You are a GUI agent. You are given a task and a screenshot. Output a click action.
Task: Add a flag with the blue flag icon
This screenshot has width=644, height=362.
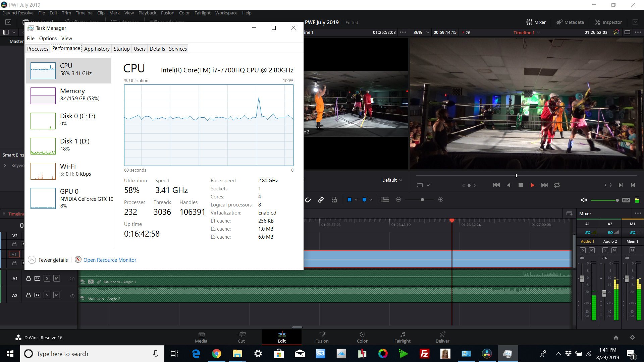point(349,200)
